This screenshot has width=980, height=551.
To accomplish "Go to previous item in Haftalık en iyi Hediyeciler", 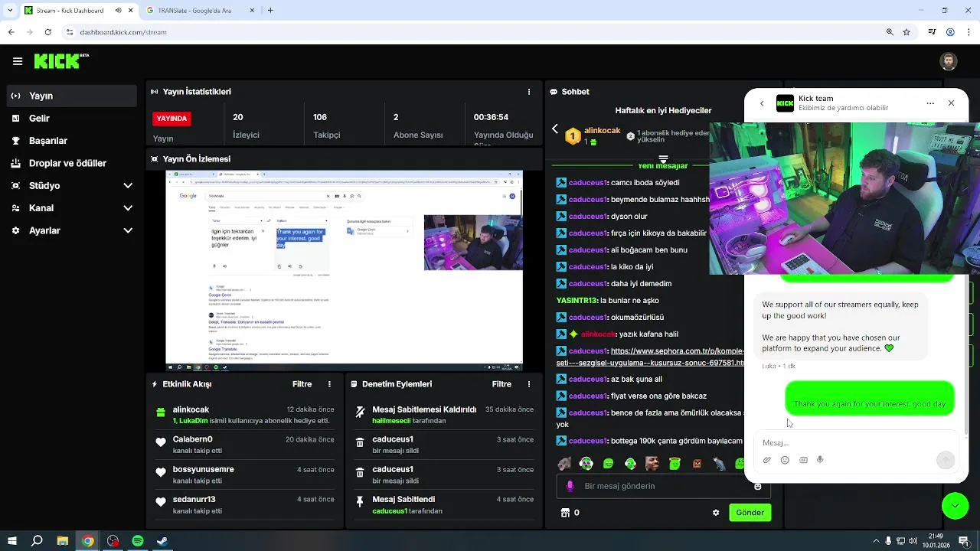I will pyautogui.click(x=555, y=129).
